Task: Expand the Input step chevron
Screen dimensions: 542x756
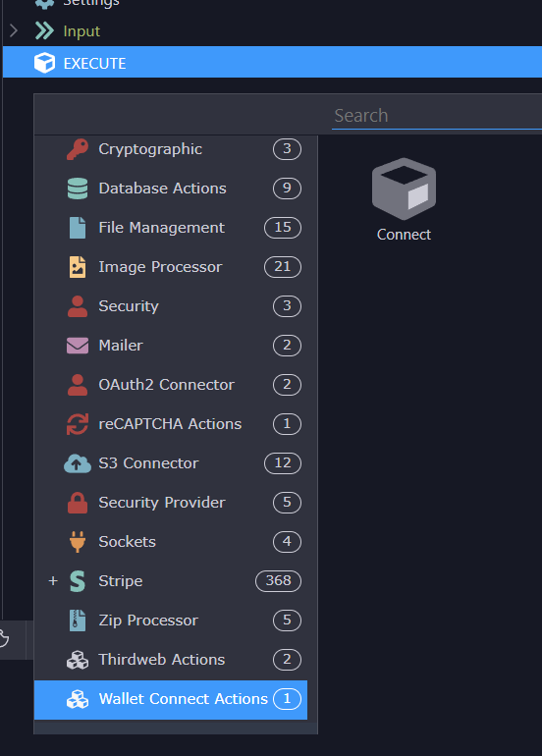Action: click(14, 30)
